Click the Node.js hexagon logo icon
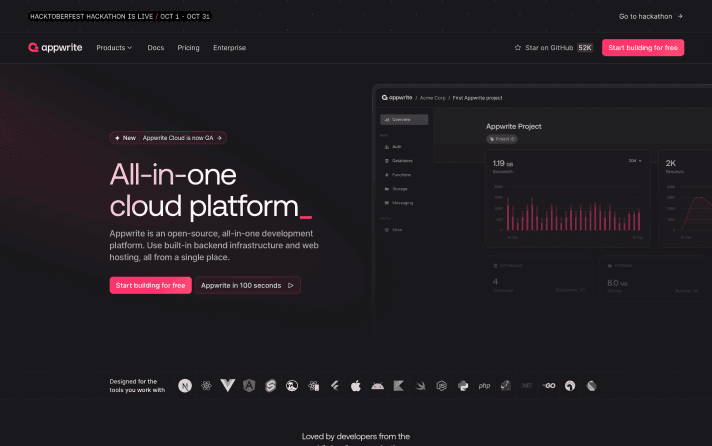712x446 pixels. point(442,386)
